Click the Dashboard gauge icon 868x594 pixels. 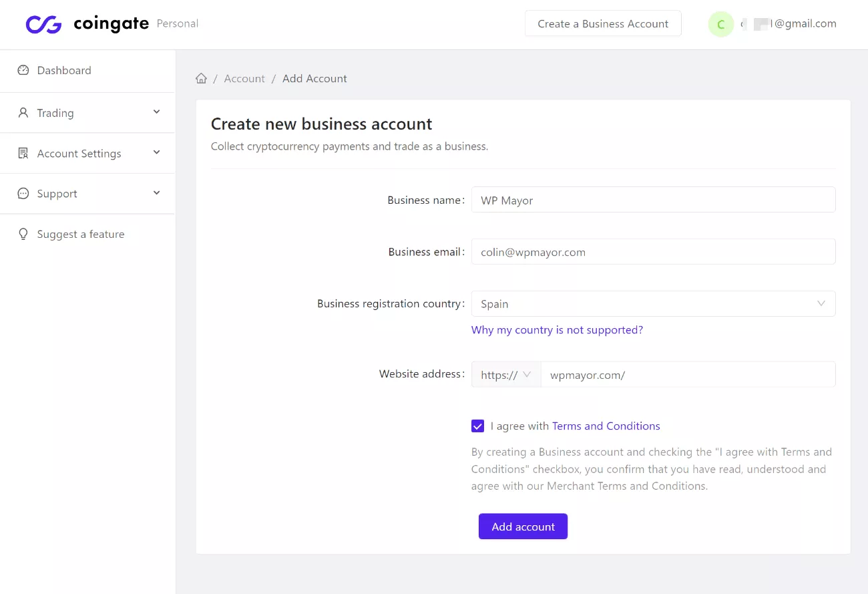23,70
